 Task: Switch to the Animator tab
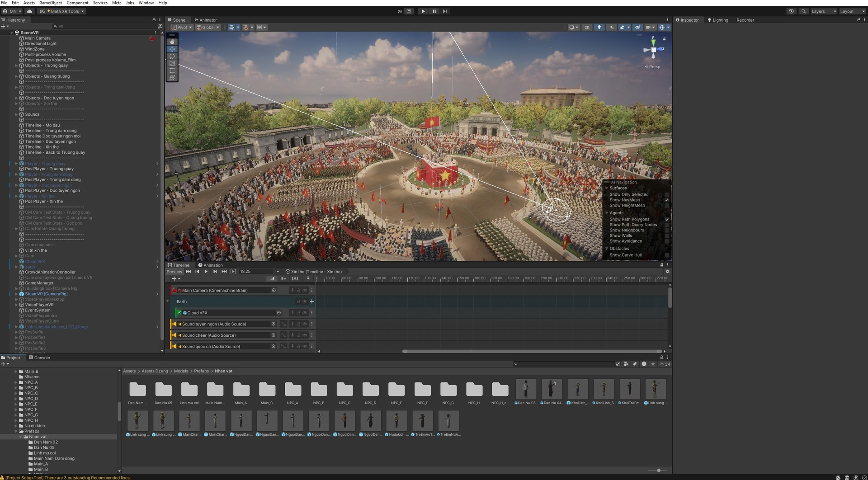coord(206,20)
